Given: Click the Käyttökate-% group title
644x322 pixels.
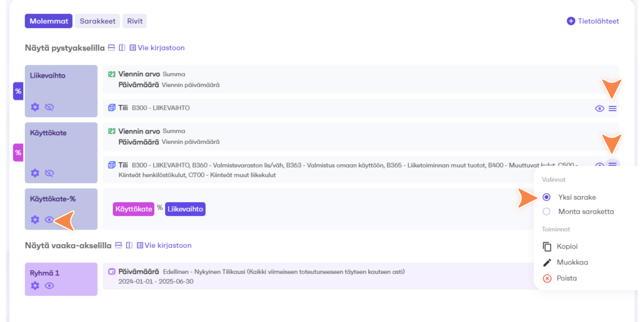Looking at the screenshot, I should click(53, 199).
